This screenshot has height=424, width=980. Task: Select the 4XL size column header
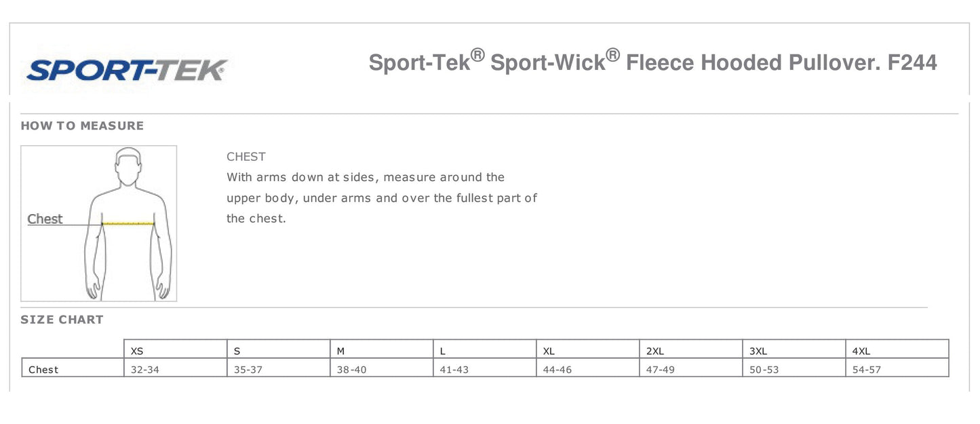click(861, 351)
